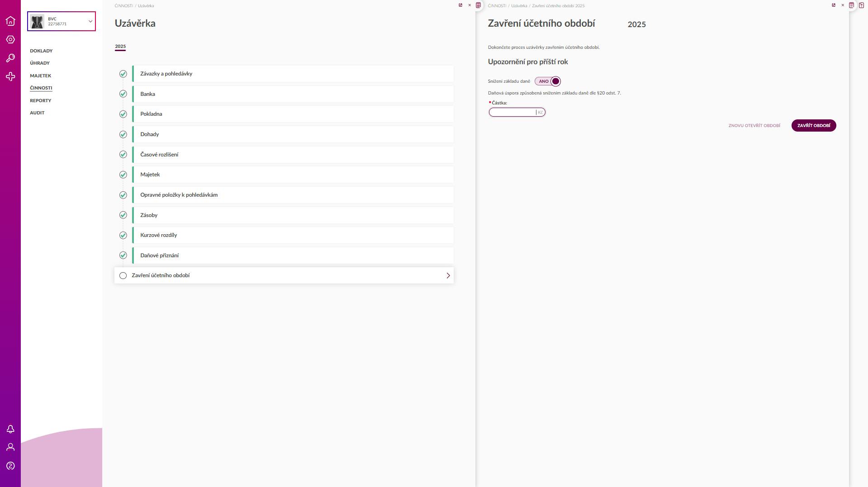Click the Banka step checkmark icon
868x487 pixels.
(123, 94)
